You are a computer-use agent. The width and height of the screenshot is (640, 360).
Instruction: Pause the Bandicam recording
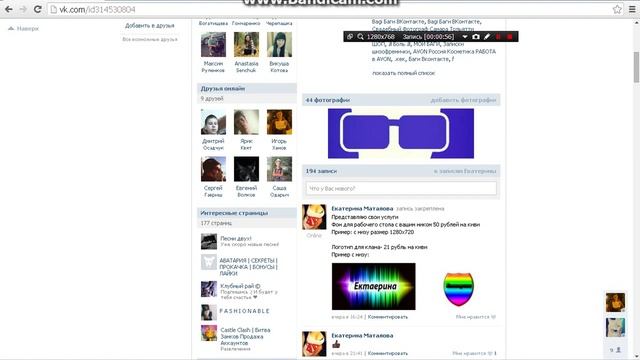click(498, 37)
